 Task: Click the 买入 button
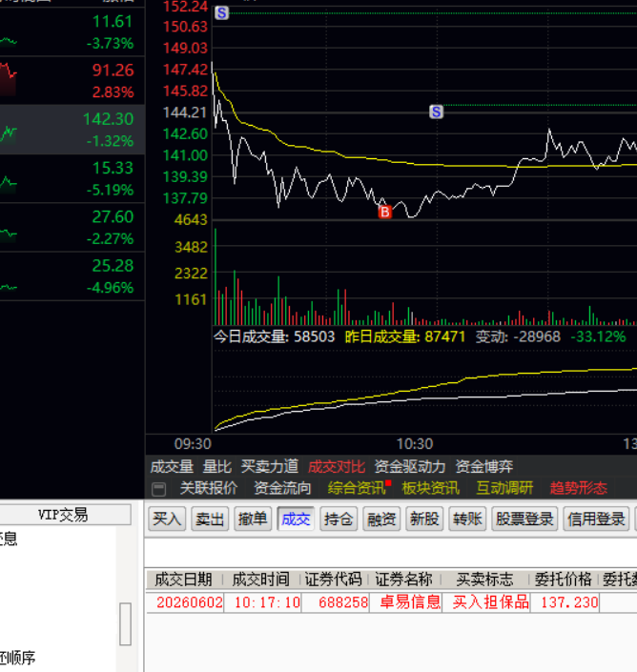click(167, 519)
